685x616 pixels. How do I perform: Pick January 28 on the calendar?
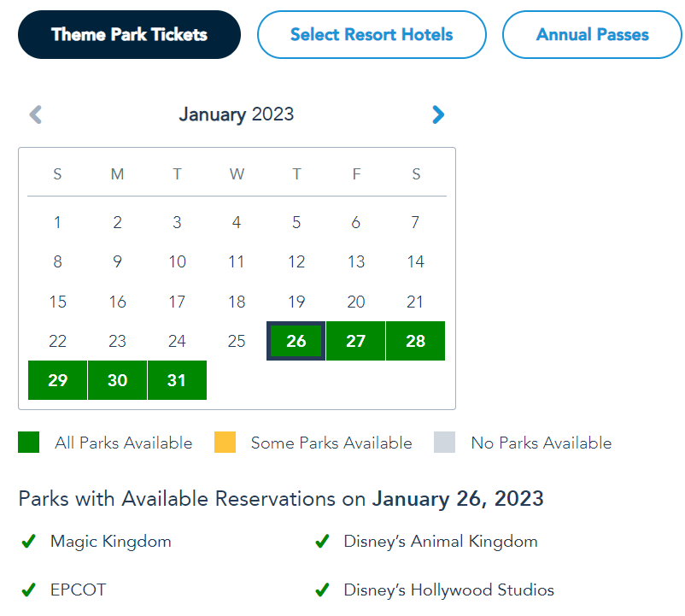point(416,341)
